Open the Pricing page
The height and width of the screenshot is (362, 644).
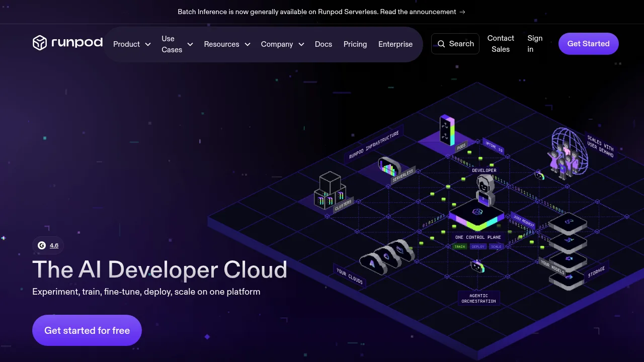tap(355, 44)
